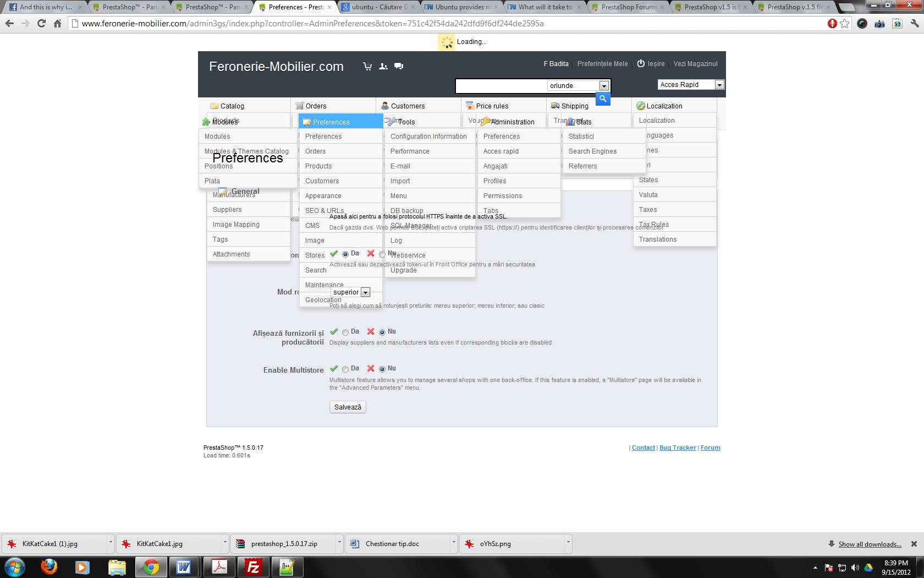Click the browser home icon
924x578 pixels.
(57, 24)
